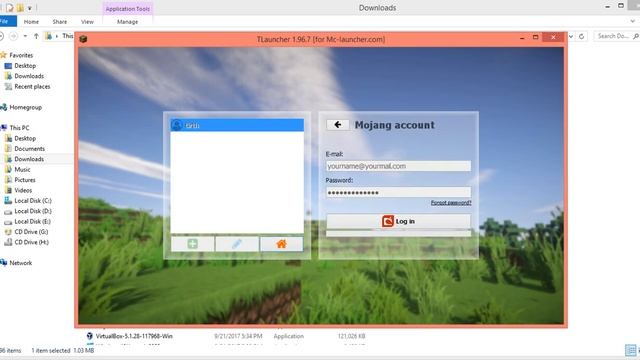
Task: Open the Share ribbon tab in Explorer
Action: pyautogui.click(x=60, y=22)
